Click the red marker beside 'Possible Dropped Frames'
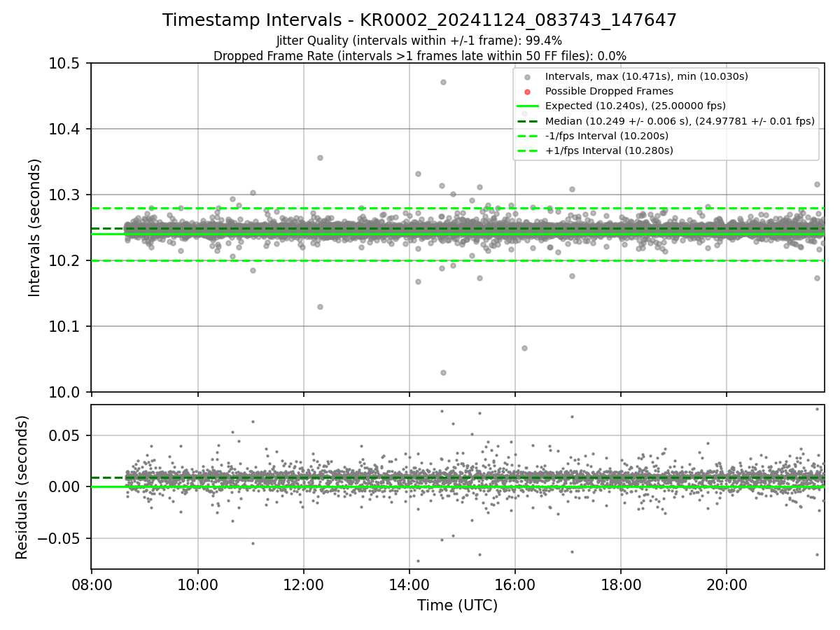 528,92
